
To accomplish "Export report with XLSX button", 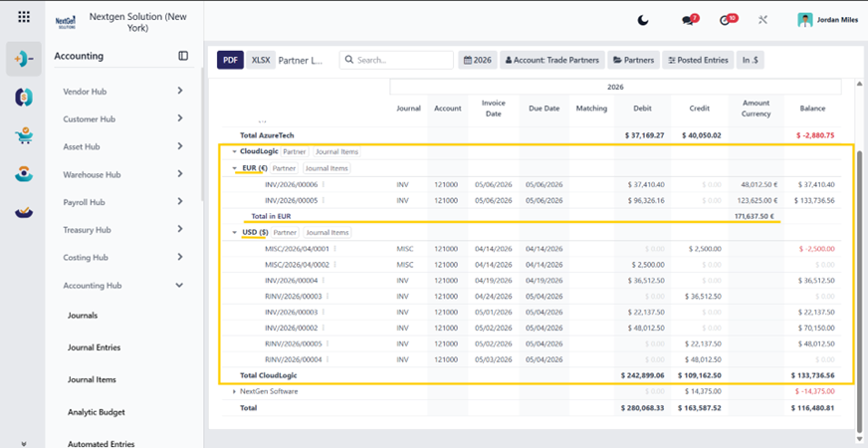I will [260, 60].
